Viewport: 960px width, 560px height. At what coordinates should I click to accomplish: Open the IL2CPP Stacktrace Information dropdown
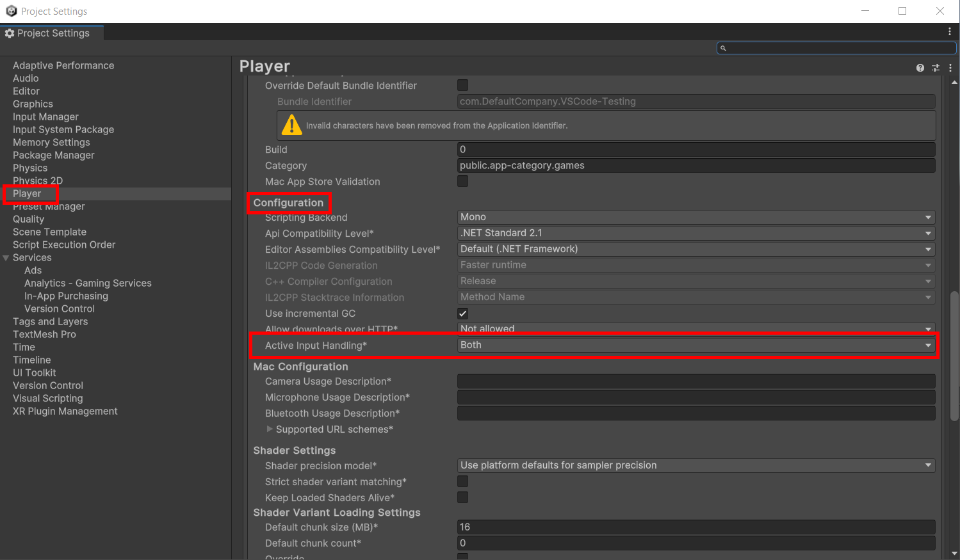coord(696,297)
